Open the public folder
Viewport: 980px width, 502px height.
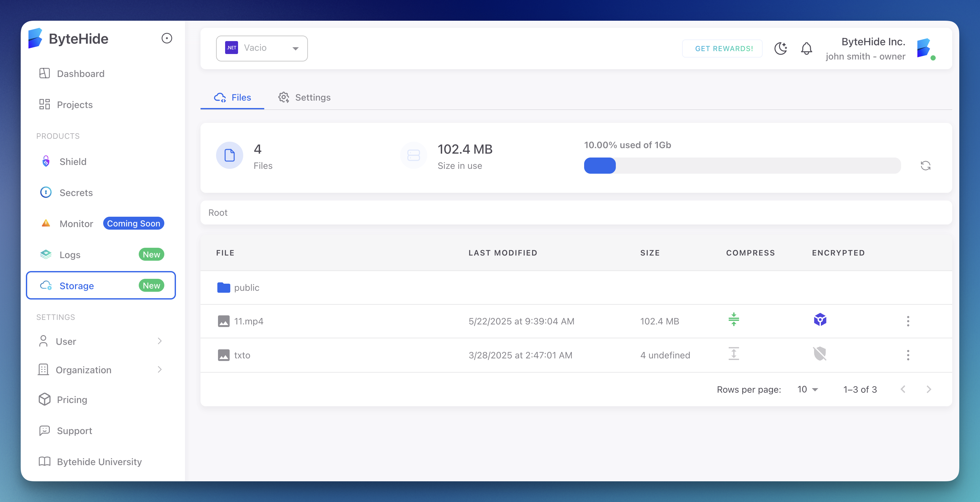[247, 288]
